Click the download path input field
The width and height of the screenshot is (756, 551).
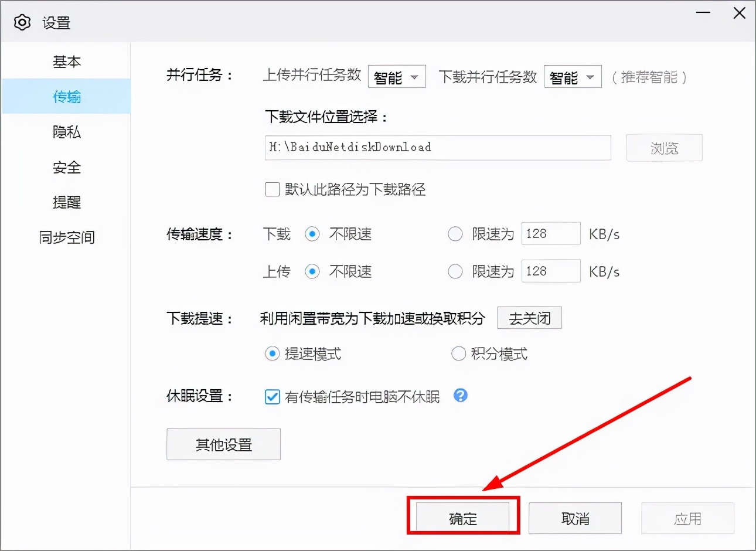(437, 148)
